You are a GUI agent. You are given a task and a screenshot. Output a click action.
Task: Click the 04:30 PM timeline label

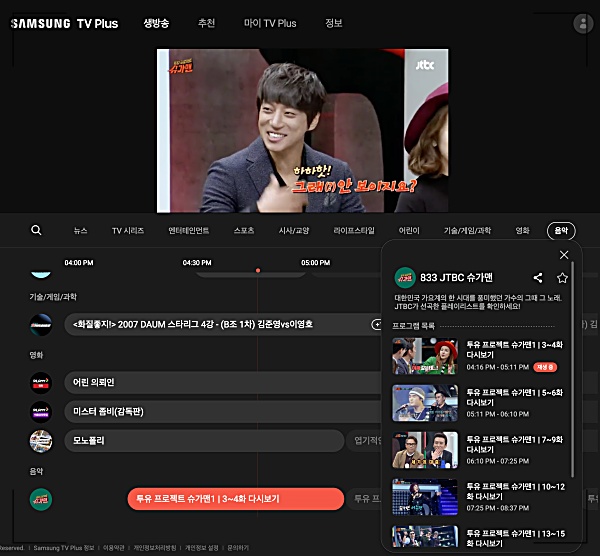pyautogui.click(x=197, y=263)
